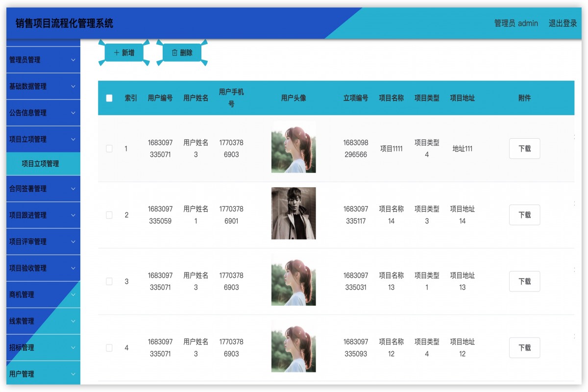
Task: Check the checkbox for row 1
Action: 109,148
